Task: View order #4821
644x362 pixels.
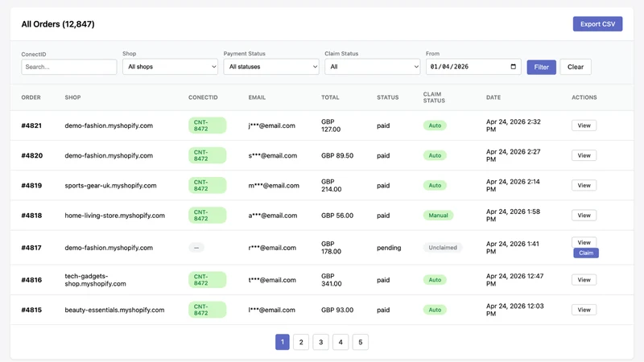Action: tap(584, 125)
